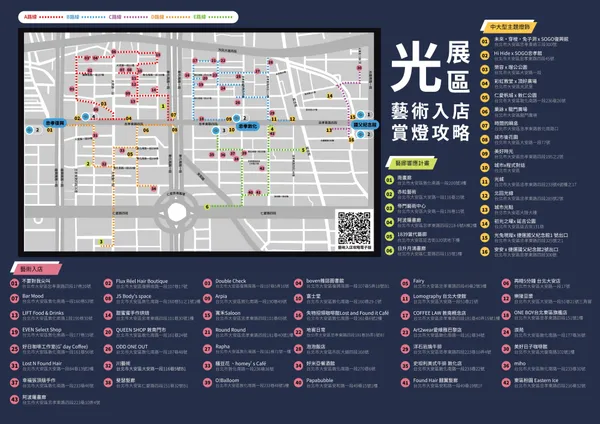Click the pink 19 badge beside EVEN Select Shop

tap(15, 332)
